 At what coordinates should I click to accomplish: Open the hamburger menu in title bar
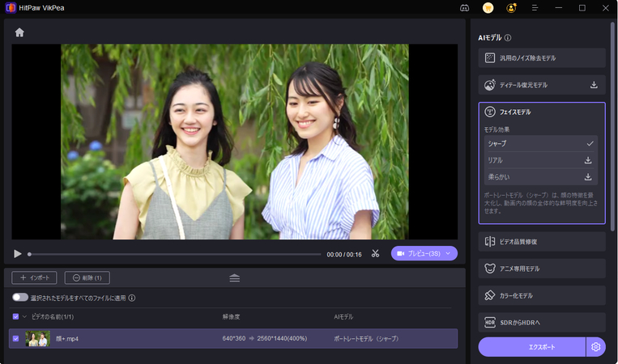[535, 8]
